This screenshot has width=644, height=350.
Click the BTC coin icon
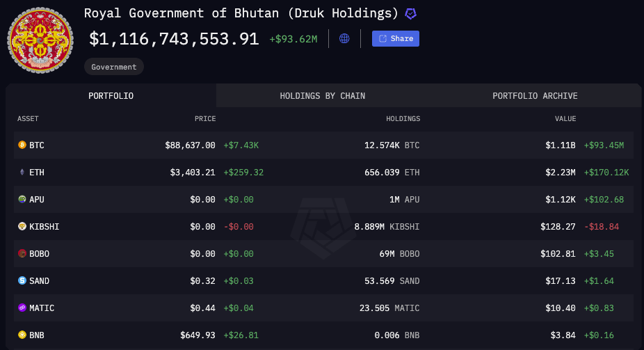point(22,145)
